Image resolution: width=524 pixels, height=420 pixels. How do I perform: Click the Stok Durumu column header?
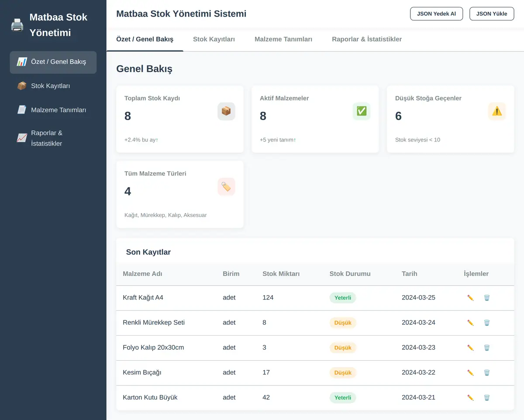350,274
